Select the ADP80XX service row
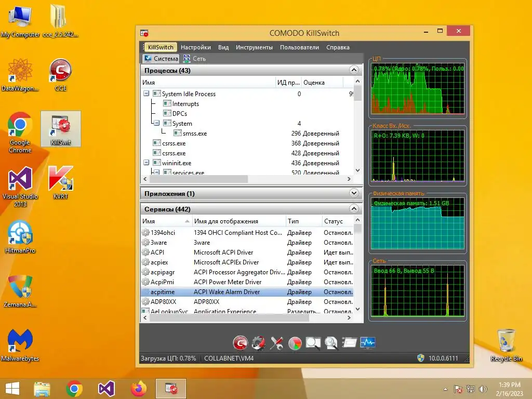This screenshot has height=399, width=532. tap(247, 301)
